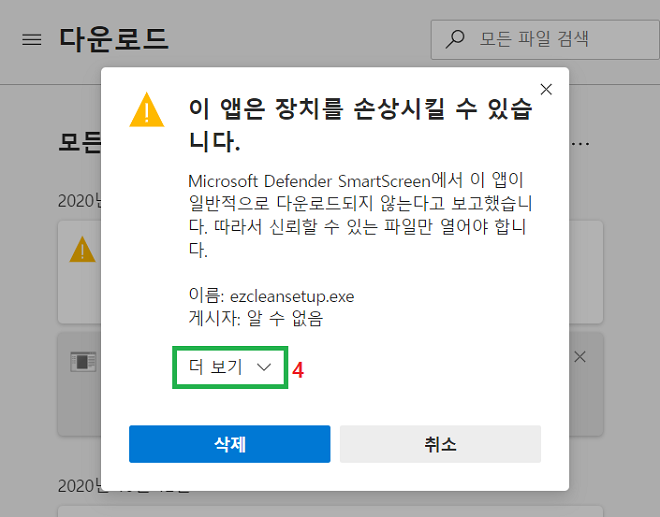Click the 모든 파일 검색 search field

[x=545, y=40]
